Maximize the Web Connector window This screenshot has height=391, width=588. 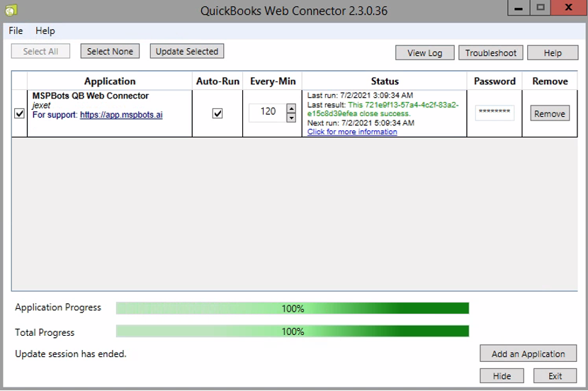pyautogui.click(x=541, y=8)
